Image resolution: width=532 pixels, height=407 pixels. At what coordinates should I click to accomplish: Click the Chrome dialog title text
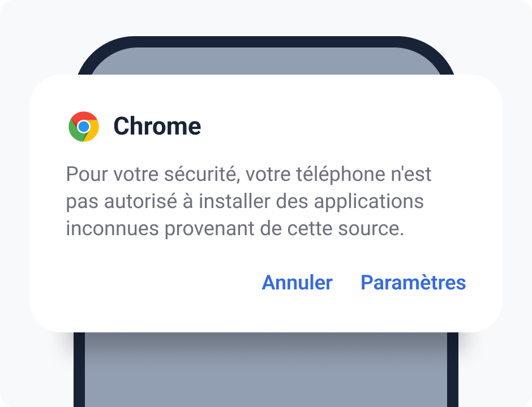[x=157, y=127]
